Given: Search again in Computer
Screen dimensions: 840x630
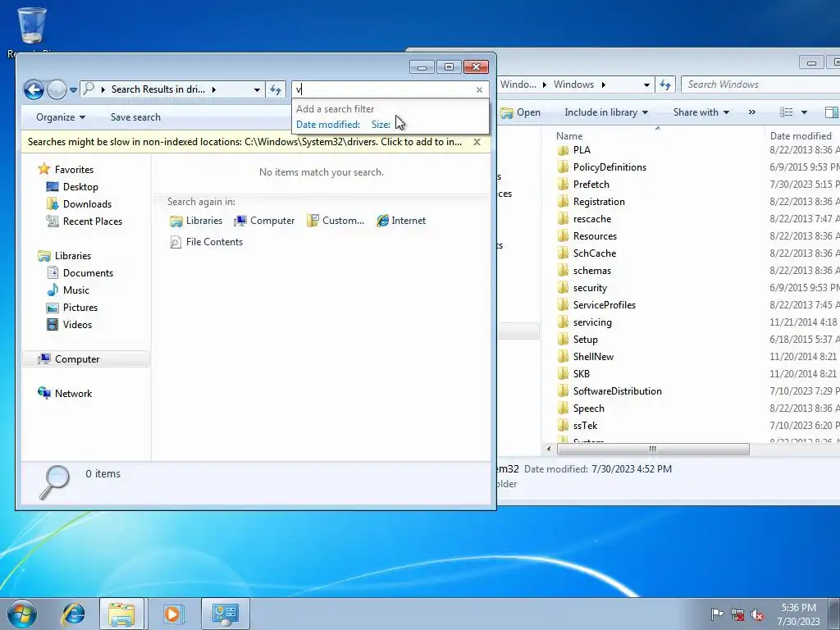Looking at the screenshot, I should click(x=264, y=220).
